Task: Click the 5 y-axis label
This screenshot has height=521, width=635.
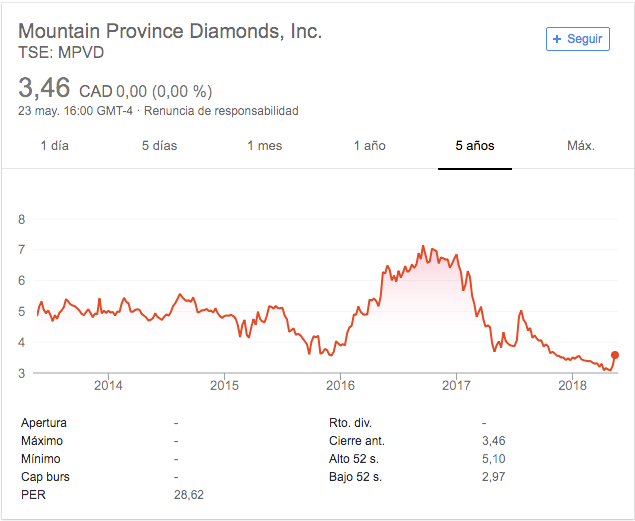Action: tap(22, 312)
